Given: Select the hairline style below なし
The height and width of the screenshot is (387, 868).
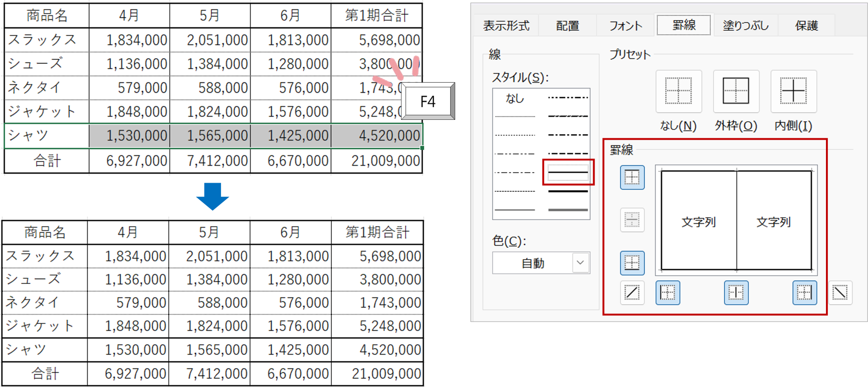Looking at the screenshot, I should pyautogui.click(x=515, y=117).
